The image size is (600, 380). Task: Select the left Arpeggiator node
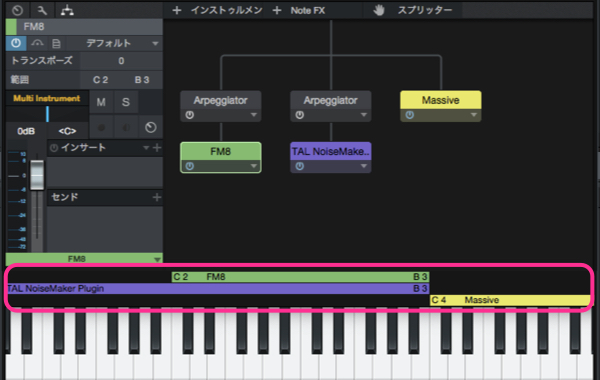(x=221, y=100)
